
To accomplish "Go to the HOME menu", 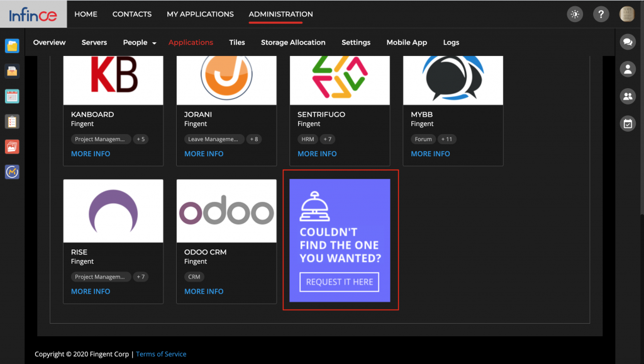I will click(86, 14).
